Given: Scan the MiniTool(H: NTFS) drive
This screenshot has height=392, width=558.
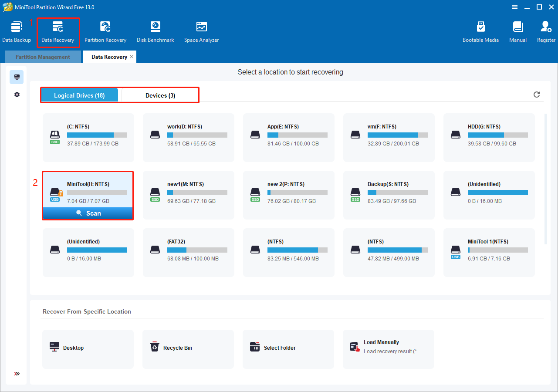Looking at the screenshot, I should coord(88,213).
